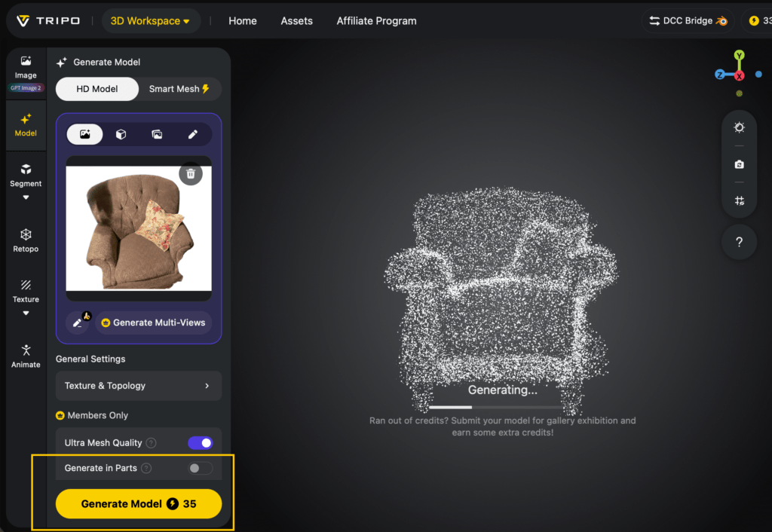Image resolution: width=772 pixels, height=532 pixels.
Task: Click the Generate Model button
Action: click(139, 504)
